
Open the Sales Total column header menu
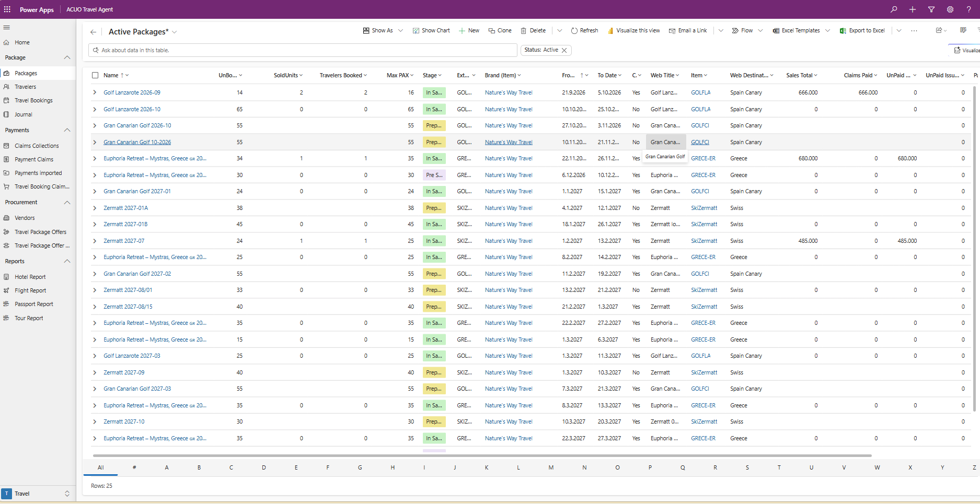[x=802, y=75]
